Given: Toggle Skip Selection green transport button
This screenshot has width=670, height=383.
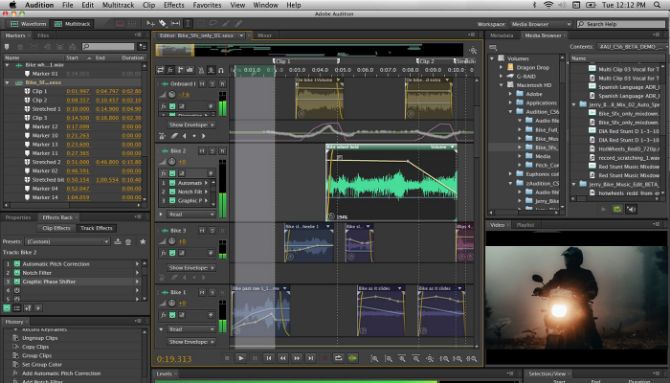Looking at the screenshot, I should point(353,358).
